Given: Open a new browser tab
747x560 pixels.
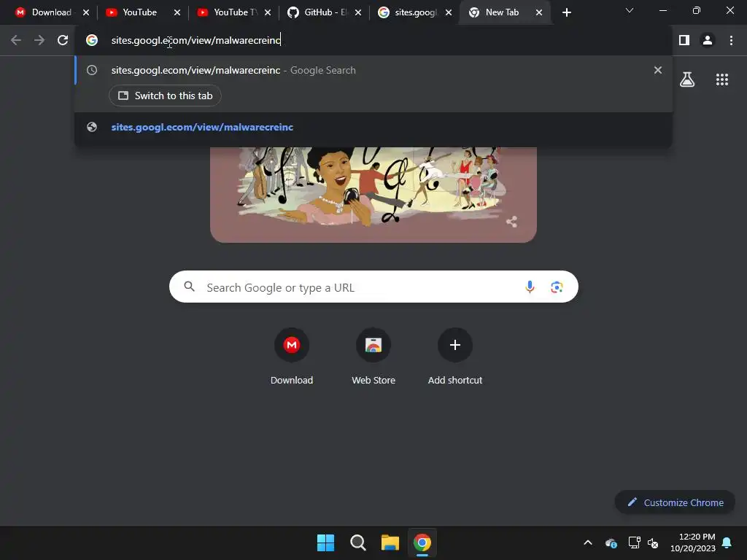Looking at the screenshot, I should click(566, 12).
